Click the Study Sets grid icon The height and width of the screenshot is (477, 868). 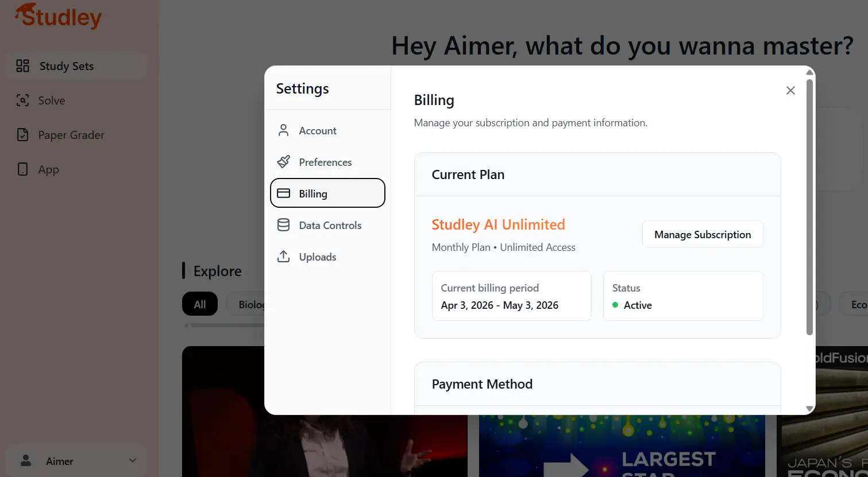point(22,66)
